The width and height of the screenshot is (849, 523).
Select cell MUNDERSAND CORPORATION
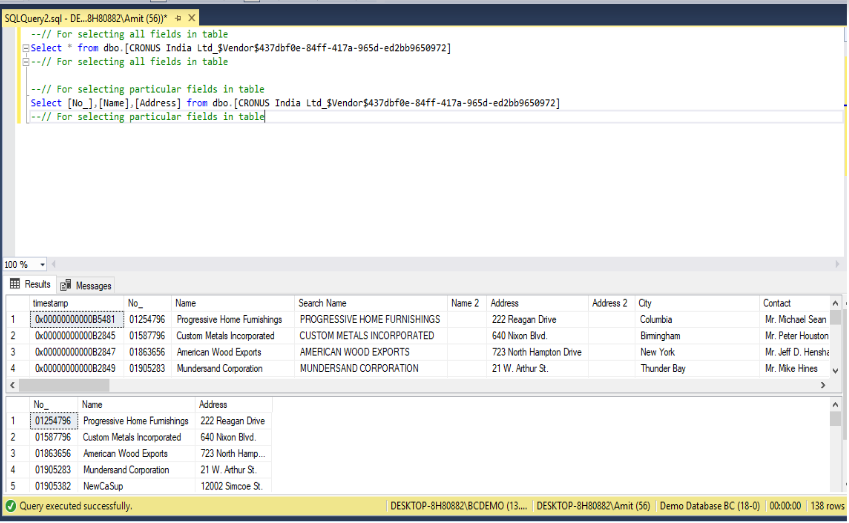click(371, 368)
